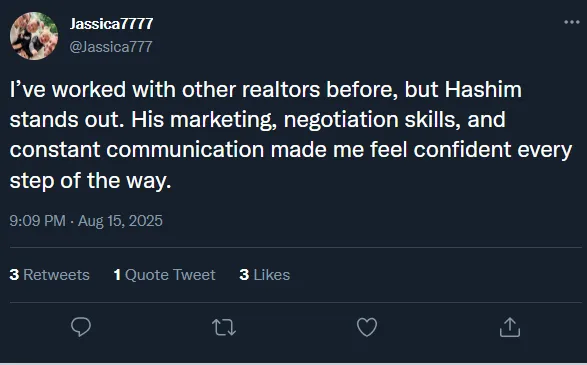The image size is (587, 365).
Task: View the 3 Retweets list
Action: 49,275
